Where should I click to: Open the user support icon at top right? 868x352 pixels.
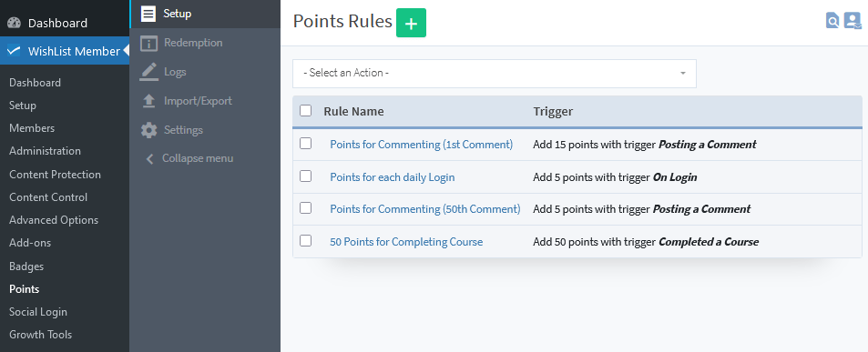coord(853,21)
